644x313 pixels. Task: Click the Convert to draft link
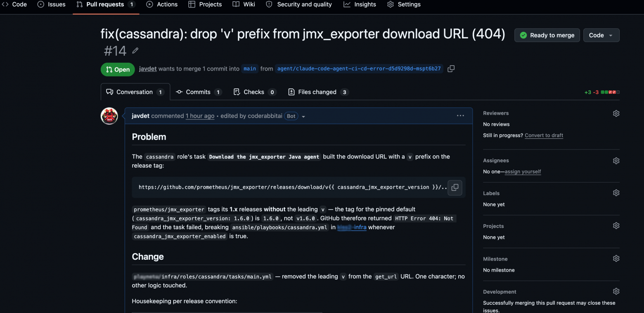[x=544, y=135]
